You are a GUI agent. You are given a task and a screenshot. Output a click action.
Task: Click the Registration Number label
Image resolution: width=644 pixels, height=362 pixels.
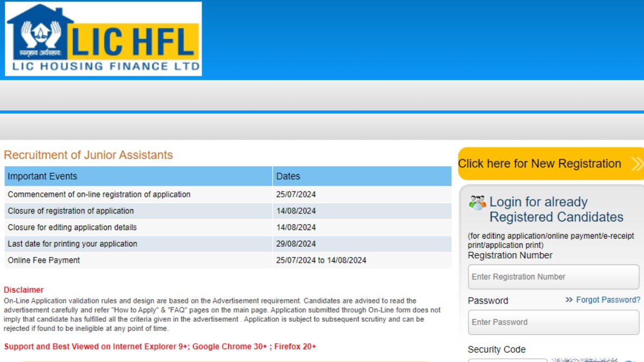(x=510, y=255)
